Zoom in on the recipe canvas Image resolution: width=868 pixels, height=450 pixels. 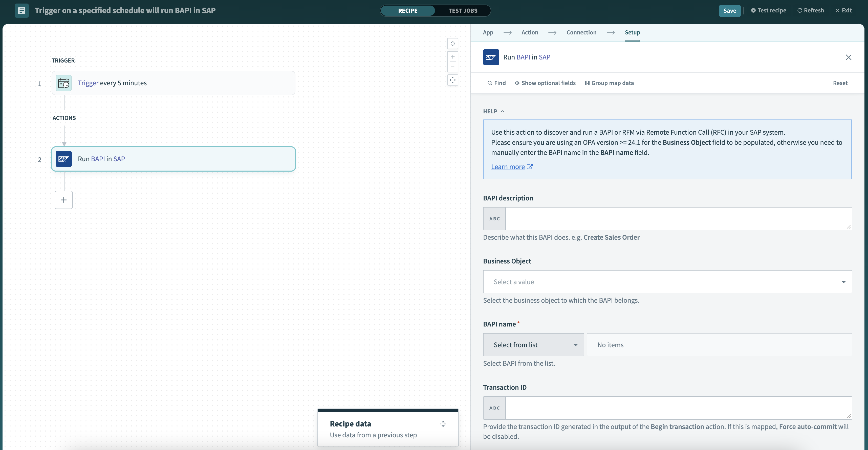tap(452, 57)
